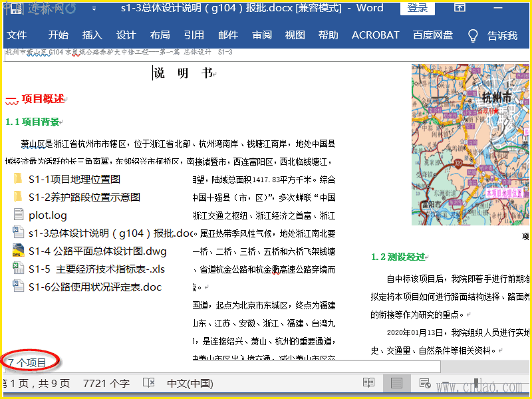Open the 插入 ribbon tab

point(92,35)
